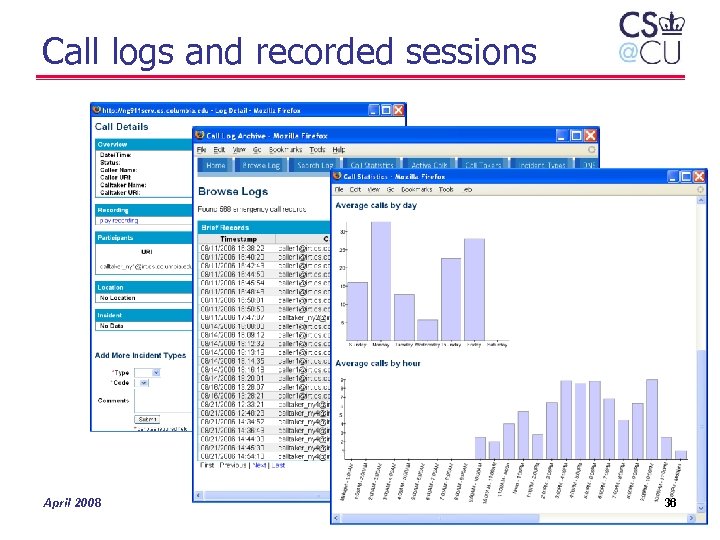Open View menu in Call Log Archive window
This screenshot has width=720, height=540.
pos(239,150)
